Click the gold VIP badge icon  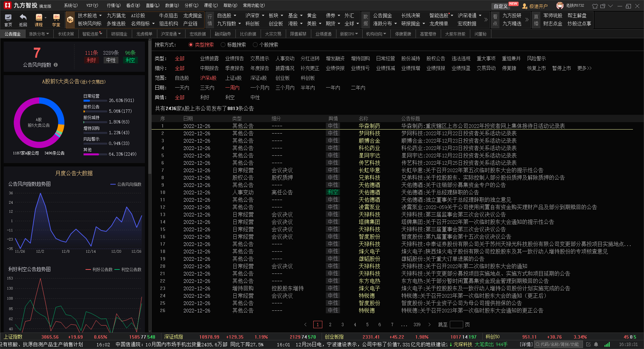[x=70, y=20]
